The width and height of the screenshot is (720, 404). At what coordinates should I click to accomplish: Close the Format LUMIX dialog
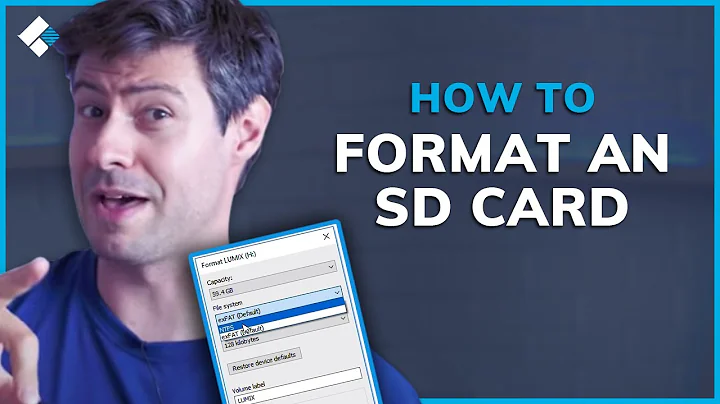(326, 236)
